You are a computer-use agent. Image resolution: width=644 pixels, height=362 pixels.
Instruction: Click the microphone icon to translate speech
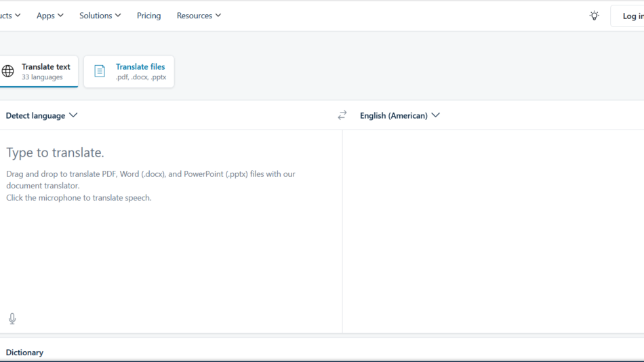click(x=12, y=319)
